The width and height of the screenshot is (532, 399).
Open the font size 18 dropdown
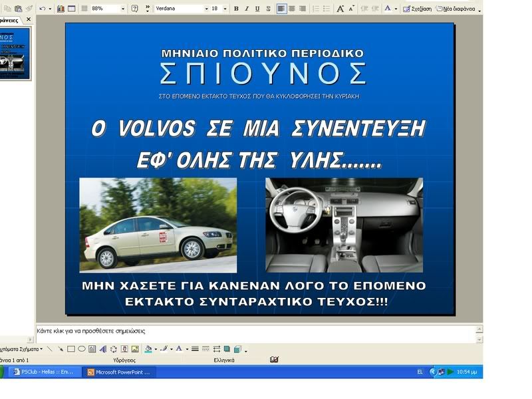[x=225, y=9]
